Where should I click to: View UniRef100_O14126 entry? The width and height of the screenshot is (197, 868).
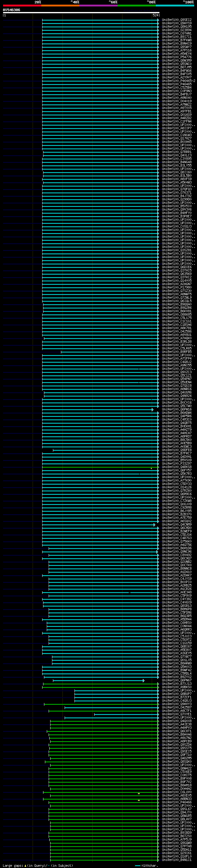pyautogui.click(x=177, y=487)
